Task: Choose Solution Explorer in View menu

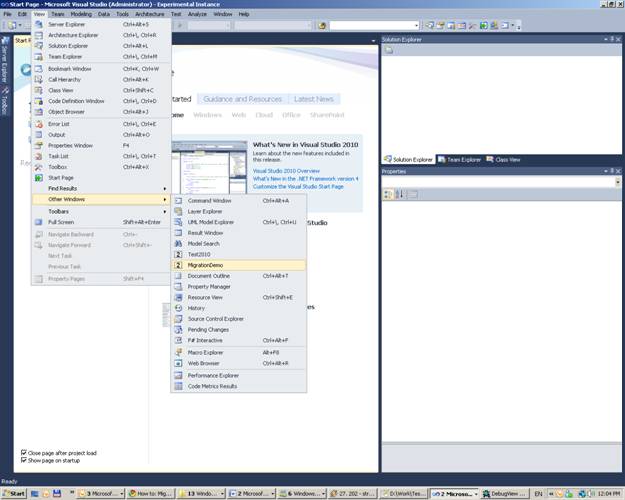Action: 101,46
